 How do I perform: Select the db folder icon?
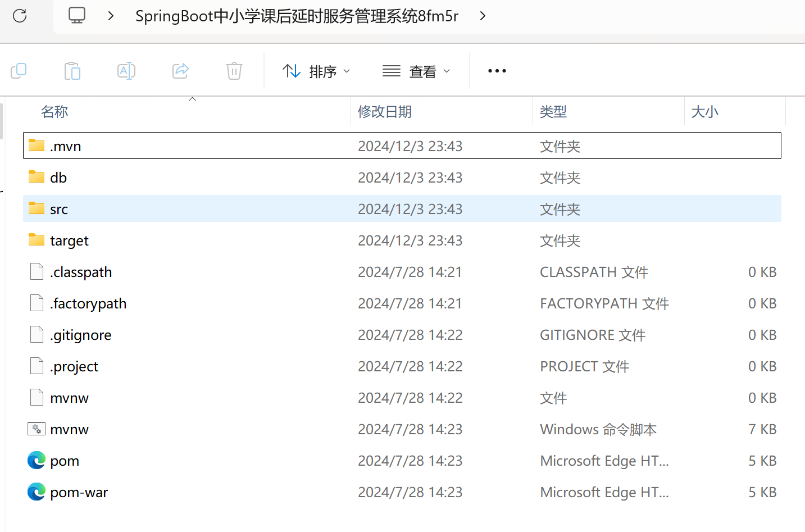(x=37, y=177)
